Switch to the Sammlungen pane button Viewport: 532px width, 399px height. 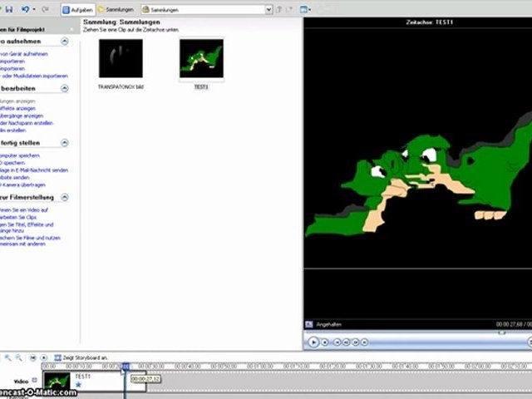[x=118, y=10]
